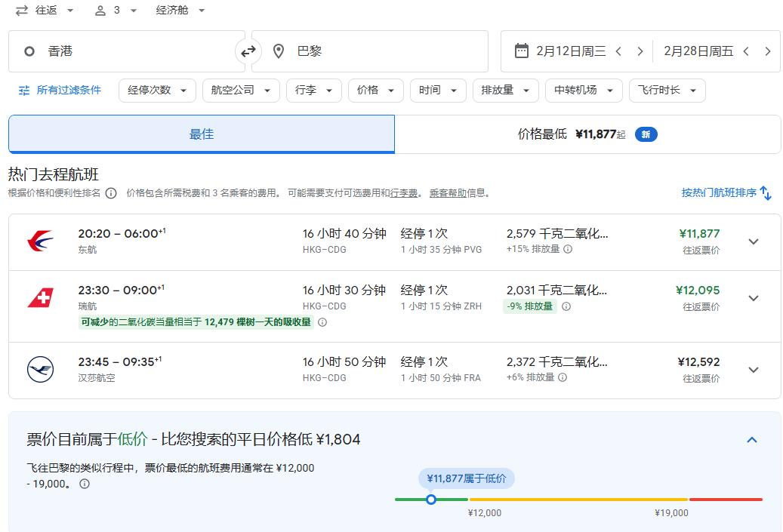This screenshot has width=783, height=532.
Task: Open the round-trip type dropdown
Action: point(45,11)
